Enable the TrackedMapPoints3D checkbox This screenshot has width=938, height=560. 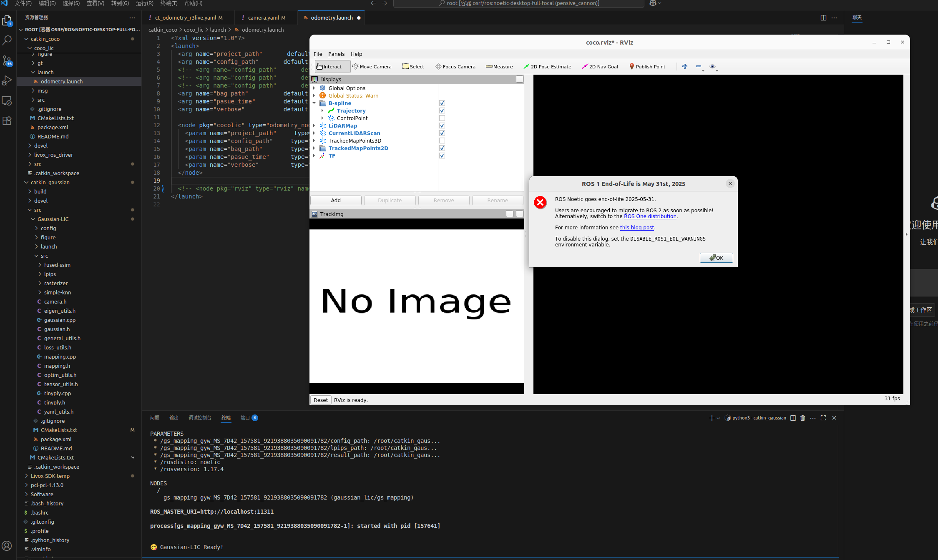(x=442, y=141)
